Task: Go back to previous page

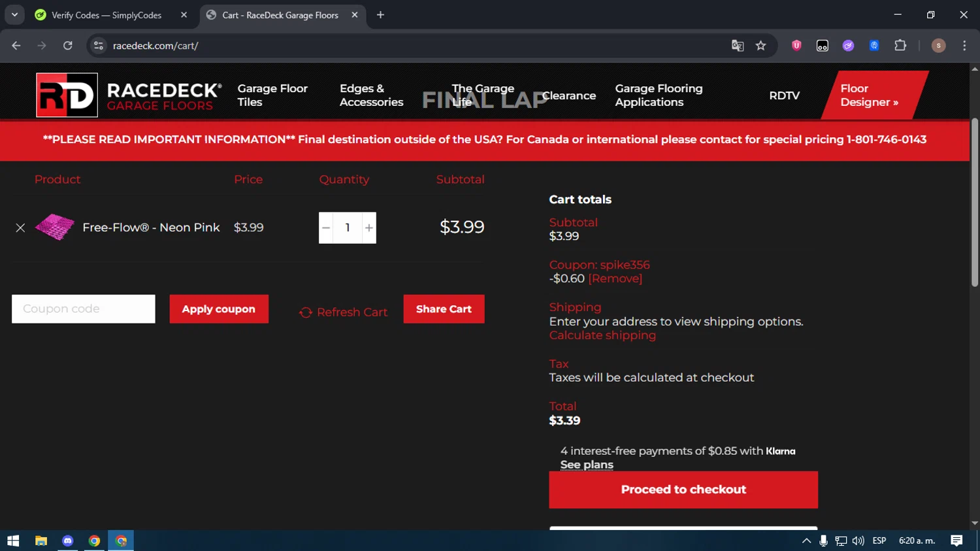Action: (16, 46)
